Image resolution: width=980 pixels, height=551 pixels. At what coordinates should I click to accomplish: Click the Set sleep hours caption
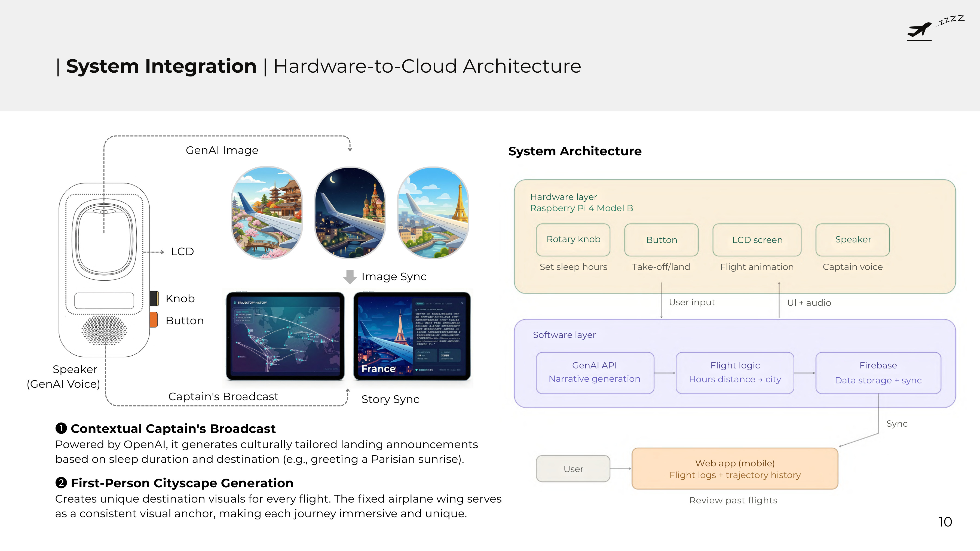click(x=573, y=267)
